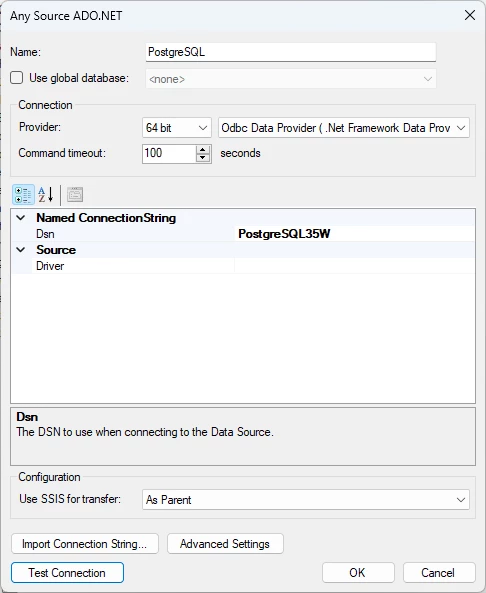The image size is (486, 593).
Task: Run Test Connection
Action: coord(67,573)
